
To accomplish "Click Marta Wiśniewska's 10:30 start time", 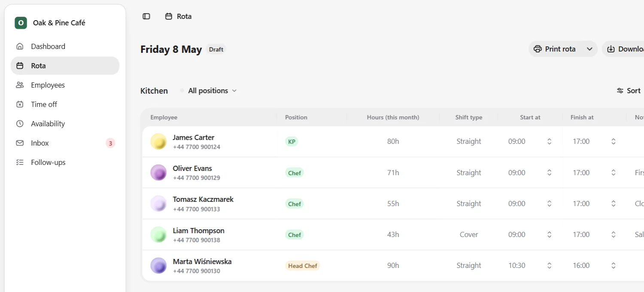I will coord(517,265).
